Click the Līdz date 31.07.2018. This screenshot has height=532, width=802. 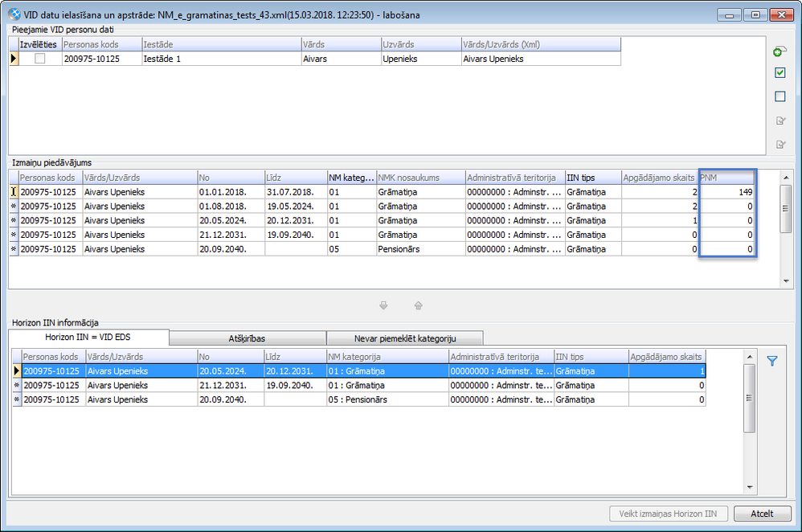tap(296, 192)
